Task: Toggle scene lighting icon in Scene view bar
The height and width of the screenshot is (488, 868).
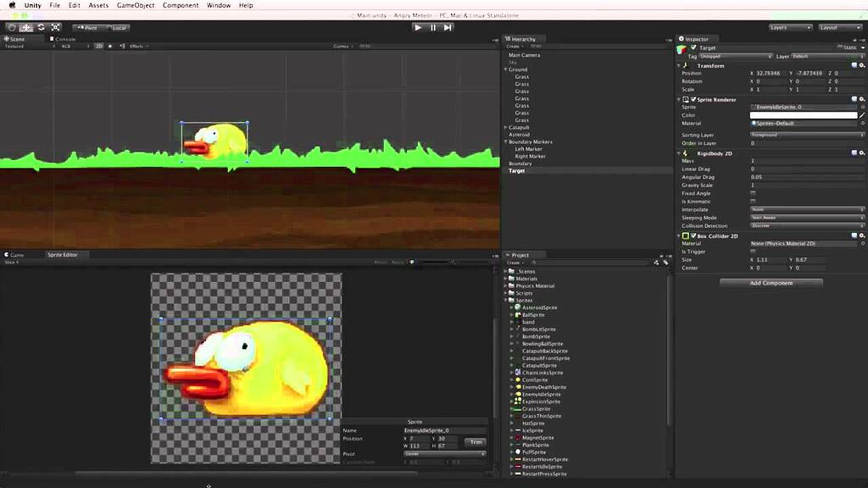Action: (110, 48)
